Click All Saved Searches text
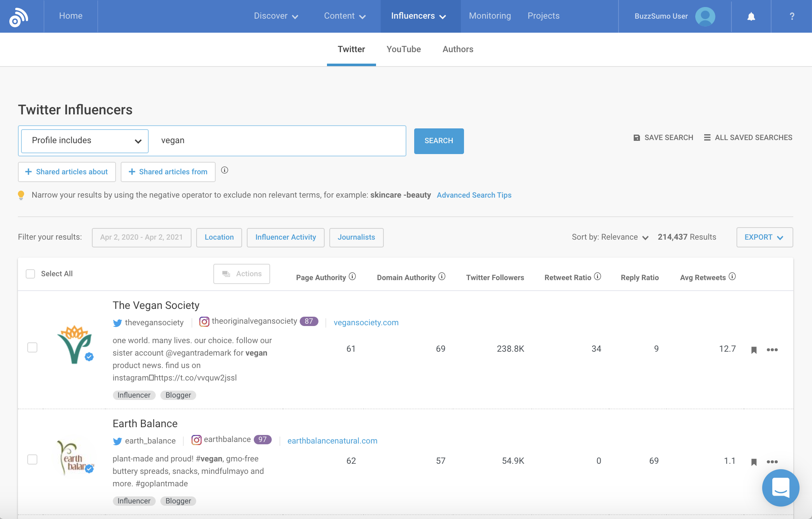 coord(753,138)
